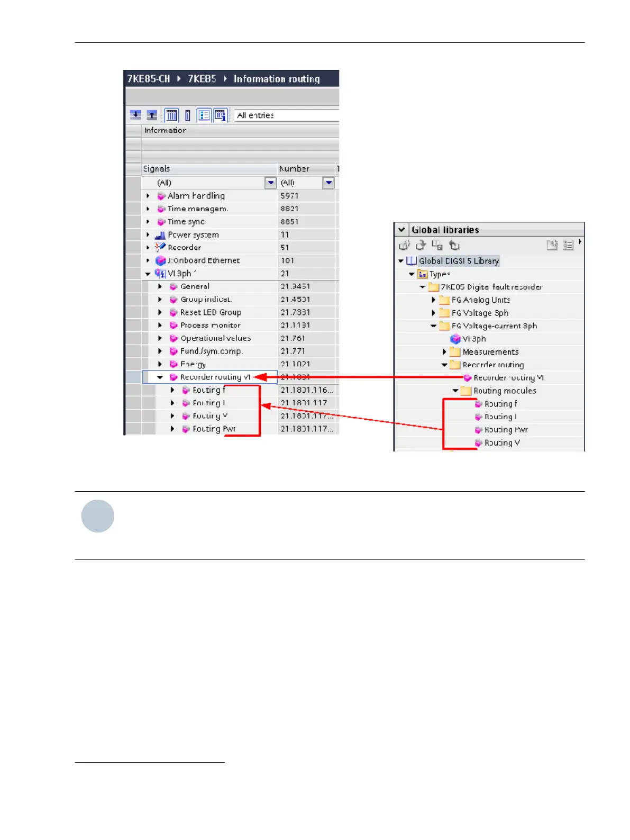
Task: Select Routing f in the signals list
Action: coord(209,390)
